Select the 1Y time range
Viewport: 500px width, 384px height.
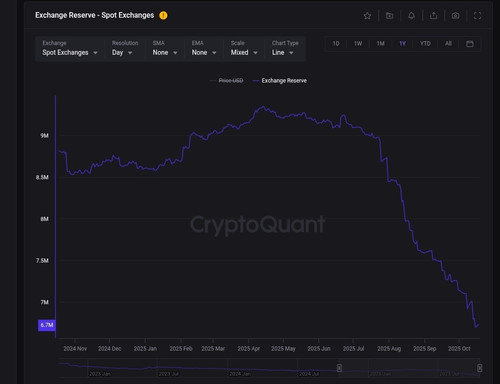[402, 44]
